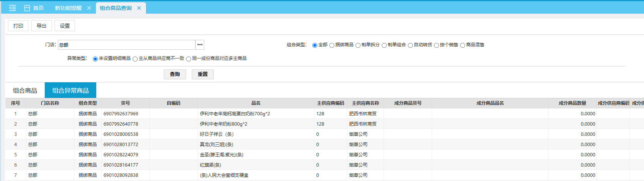This screenshot has height=181, width=644.
Task: Select 捆绑商品 radio option
Action: 332,45
